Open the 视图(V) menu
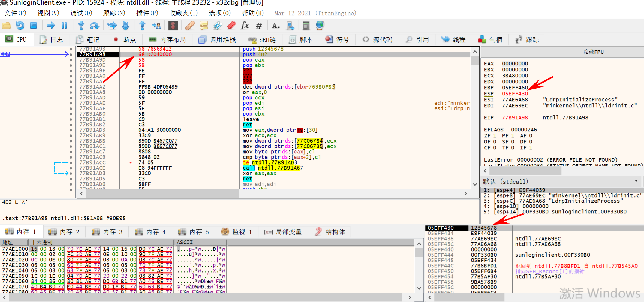644x302 pixels. coord(48,13)
